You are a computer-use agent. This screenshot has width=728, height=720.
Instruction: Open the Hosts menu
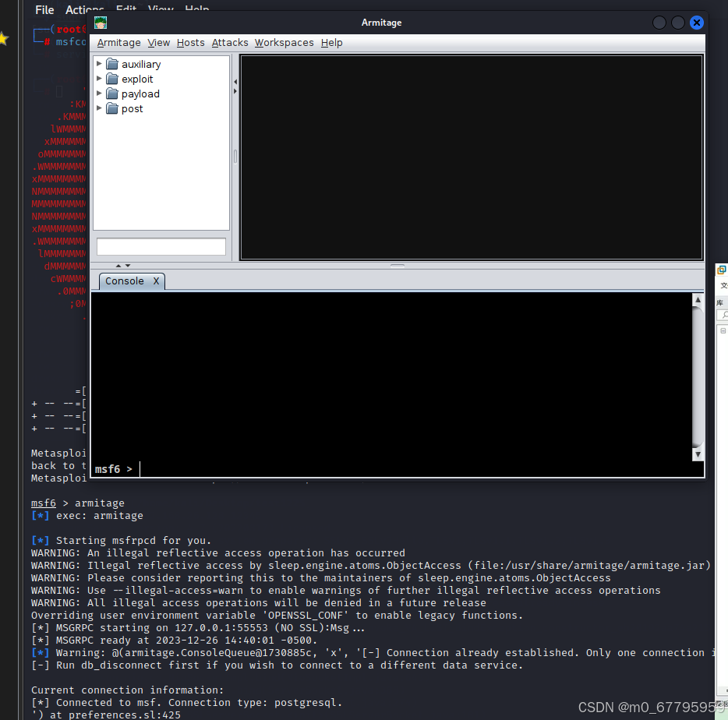(x=190, y=43)
